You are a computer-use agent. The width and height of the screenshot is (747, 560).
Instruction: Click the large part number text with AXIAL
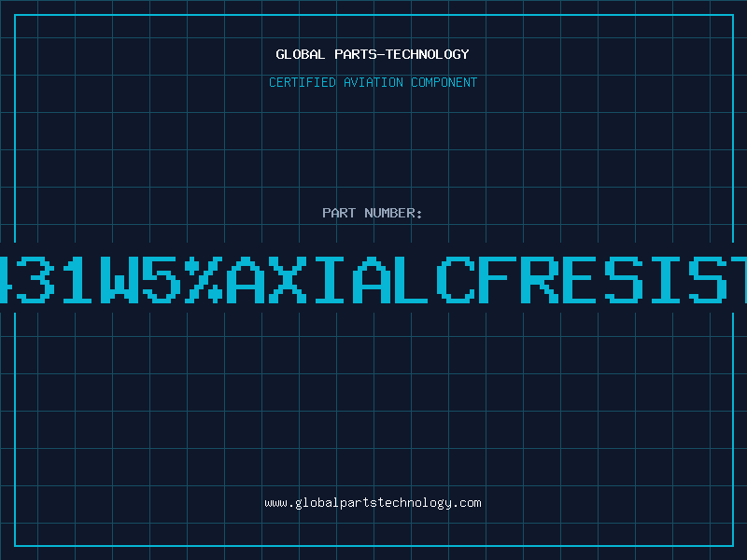point(373,279)
